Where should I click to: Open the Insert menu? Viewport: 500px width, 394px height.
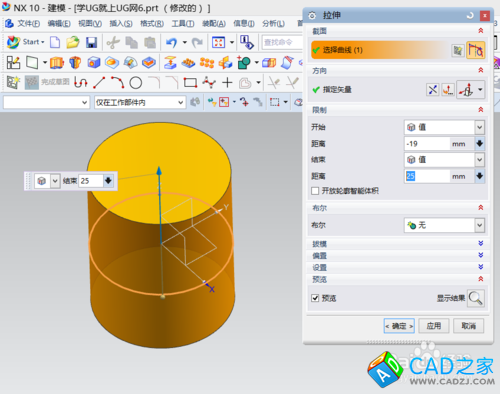click(121, 23)
